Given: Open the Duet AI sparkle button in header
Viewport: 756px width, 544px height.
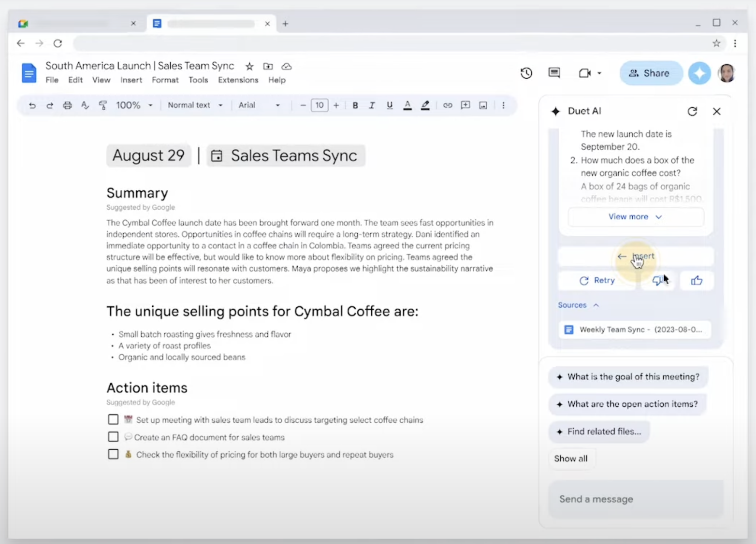Looking at the screenshot, I should click(699, 73).
